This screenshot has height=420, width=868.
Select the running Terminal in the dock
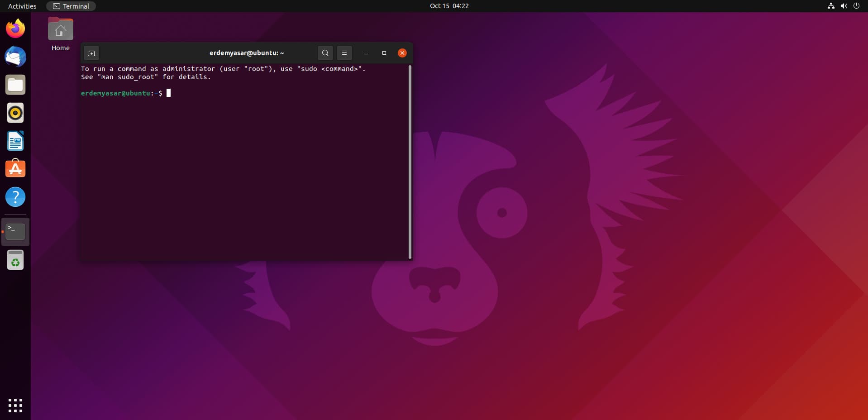click(15, 231)
